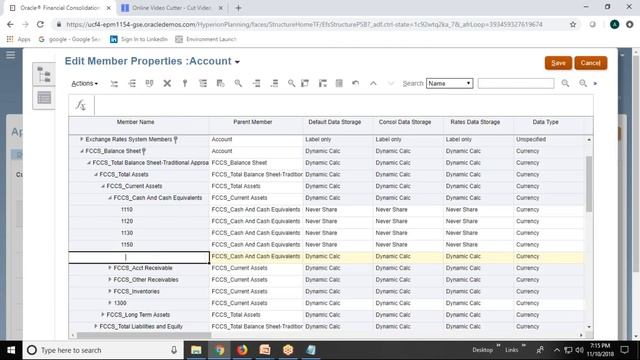This screenshot has height=360, width=640.
Task: Open a new browser tab
Action: click(x=238, y=8)
